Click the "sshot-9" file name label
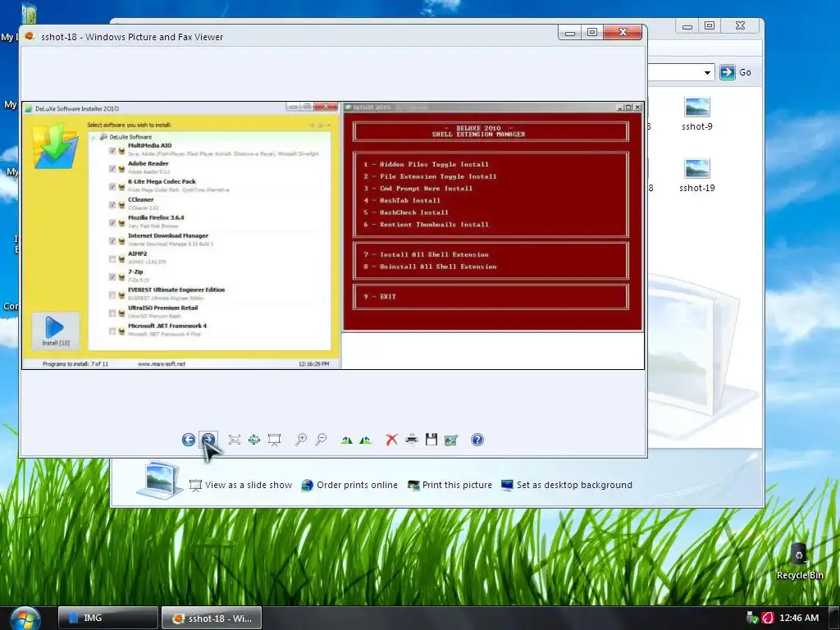Screen dimensions: 840x630 [697, 126]
